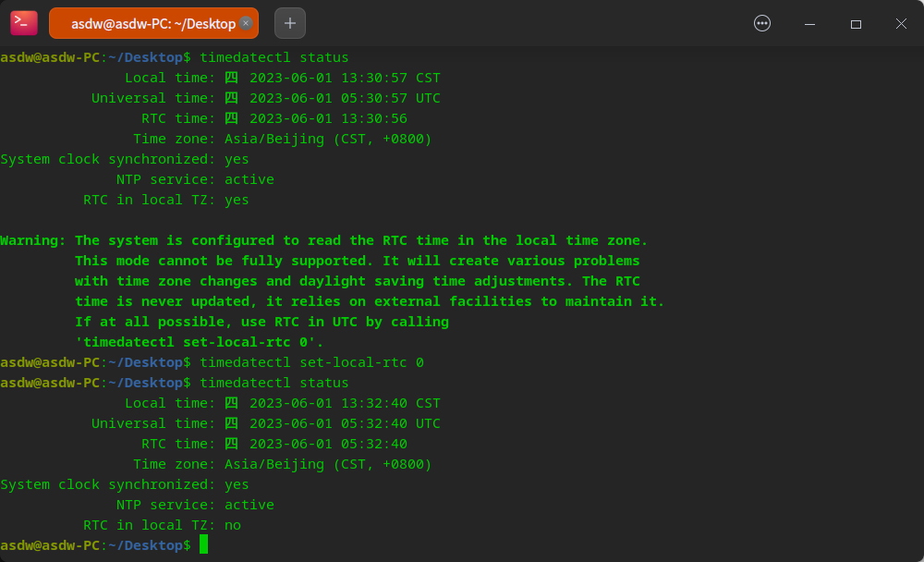Image resolution: width=924 pixels, height=562 pixels.
Task: Click the 'timedatectl set-local-rtc 0' command at the prompt
Action: 311,362
